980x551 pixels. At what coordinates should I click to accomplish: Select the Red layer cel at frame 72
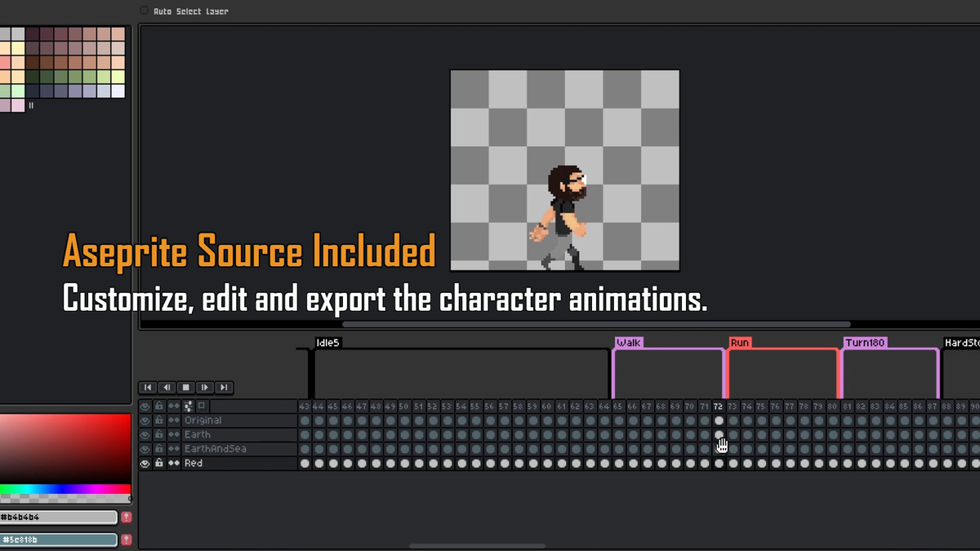pyautogui.click(x=718, y=463)
